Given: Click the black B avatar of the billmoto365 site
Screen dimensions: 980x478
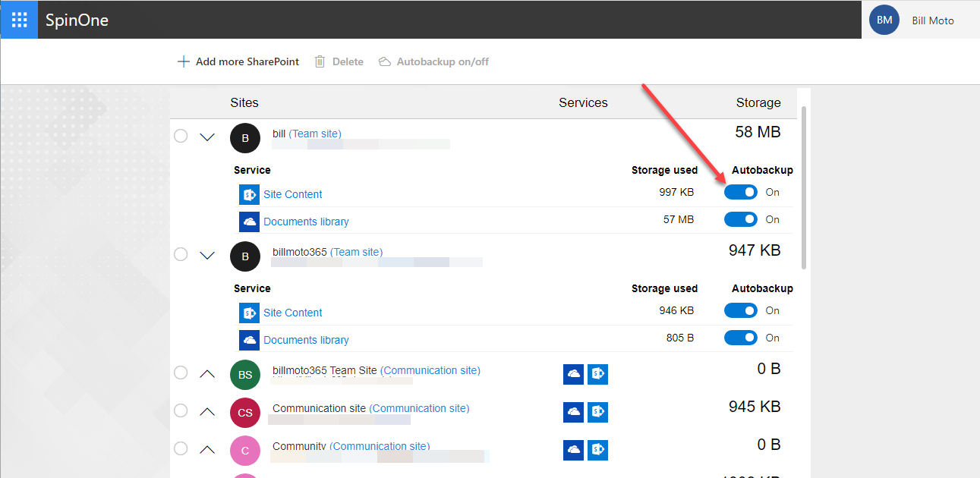Looking at the screenshot, I should (245, 256).
